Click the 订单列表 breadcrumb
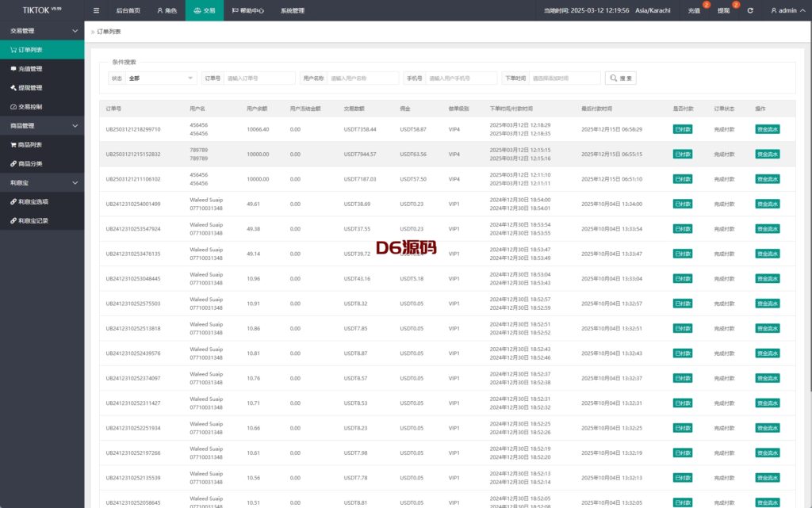 coord(109,32)
